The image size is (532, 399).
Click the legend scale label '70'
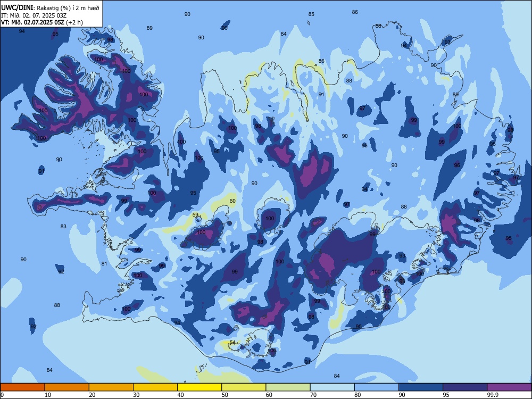[313, 395]
